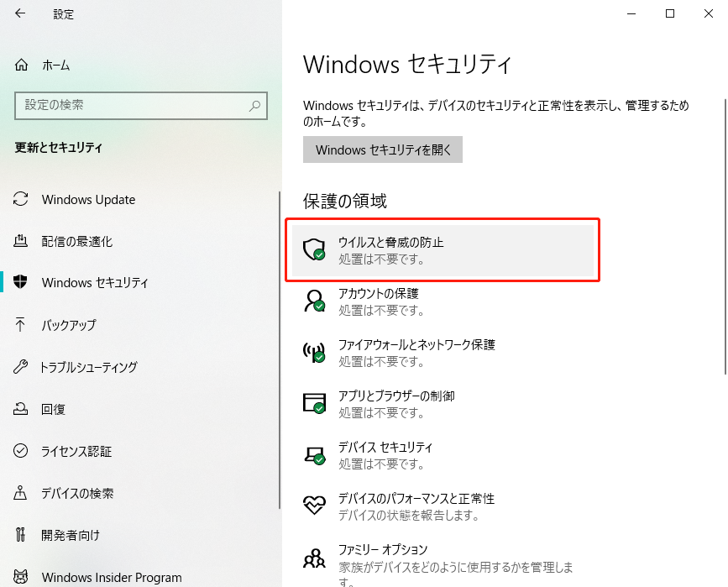Image resolution: width=728 pixels, height=587 pixels.
Task: Open Windows Update settings page
Action: pos(88,200)
